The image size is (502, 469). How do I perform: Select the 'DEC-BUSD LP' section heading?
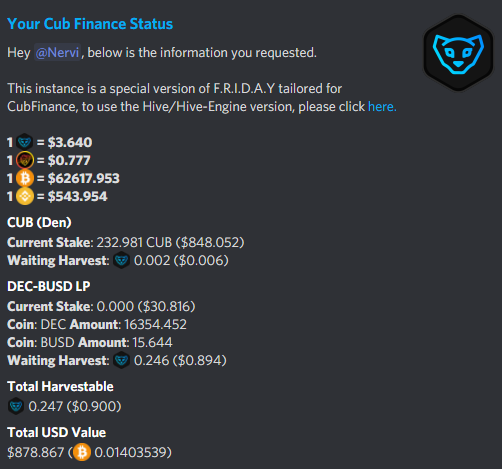point(49,286)
